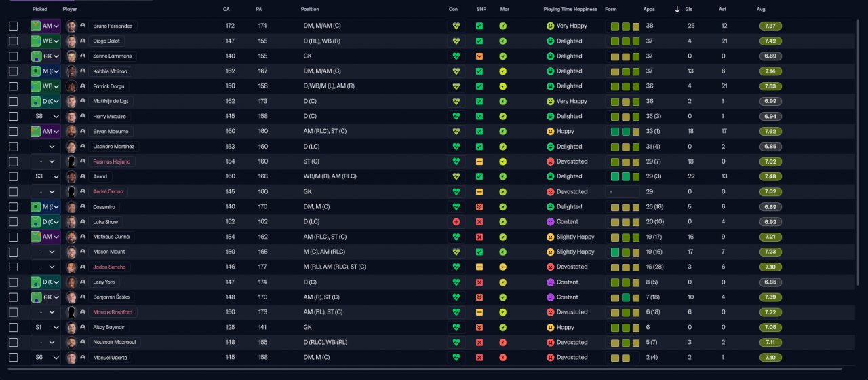Screen dimensions: 868x380
Task: Check the box for Matheus Cunha
Action: click(x=14, y=237)
